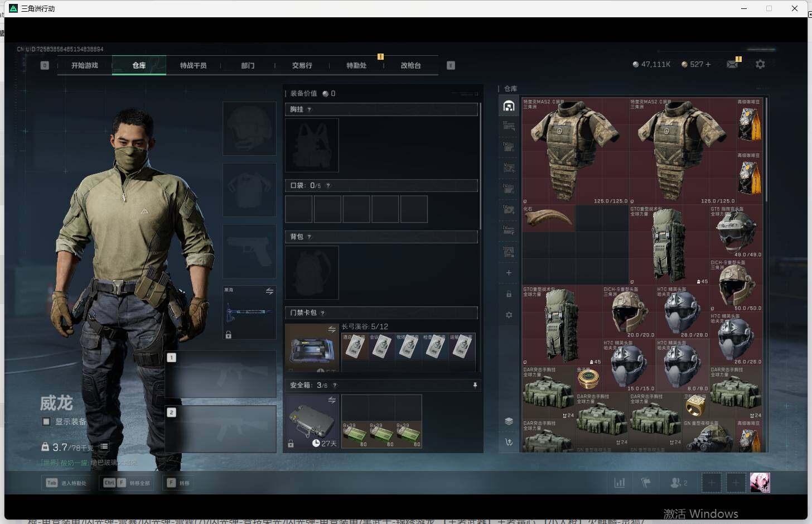Click the 长弓溪谷: 5/12 label
This screenshot has width=812, height=524.
(365, 326)
